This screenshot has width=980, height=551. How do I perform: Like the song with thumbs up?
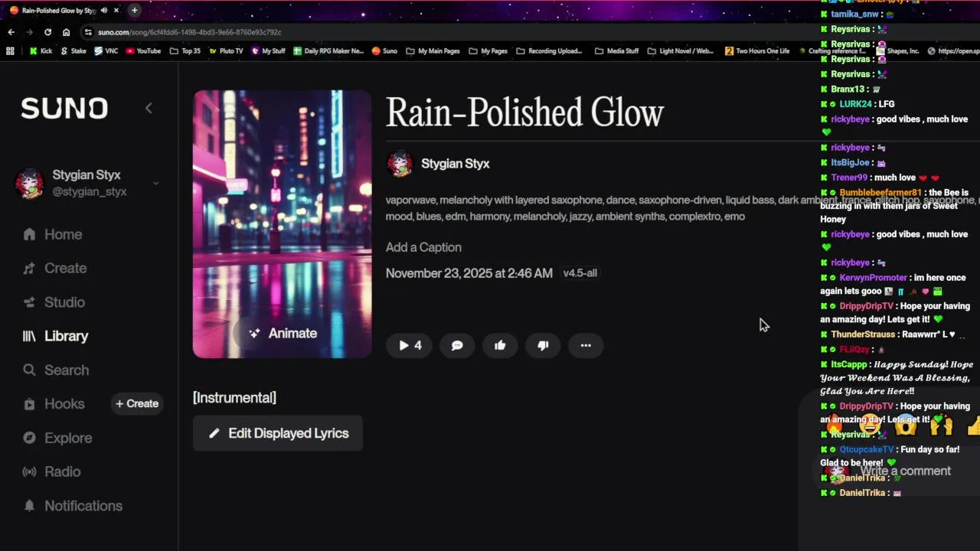500,346
